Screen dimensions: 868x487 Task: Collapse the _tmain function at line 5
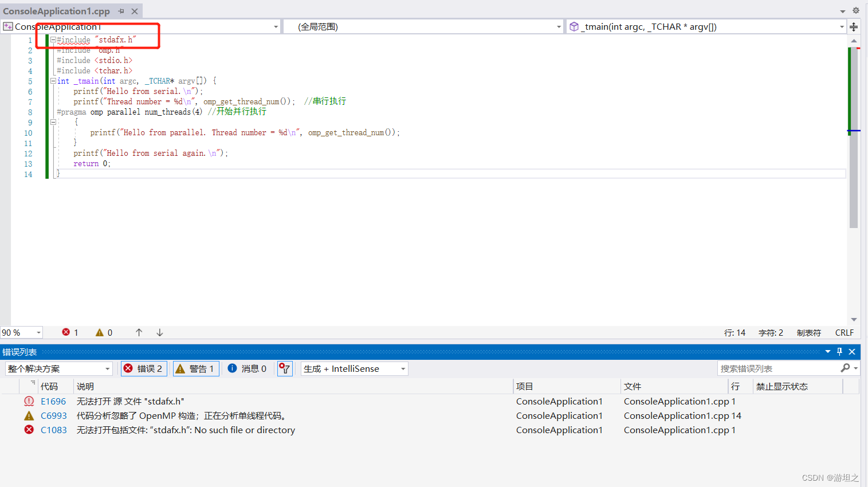click(x=53, y=81)
